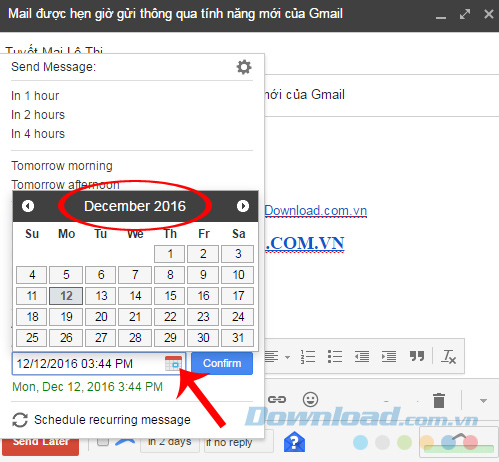The image size is (499, 462).
Task: Choose 'Tomorrow afternoon' send option
Action: coord(65,184)
